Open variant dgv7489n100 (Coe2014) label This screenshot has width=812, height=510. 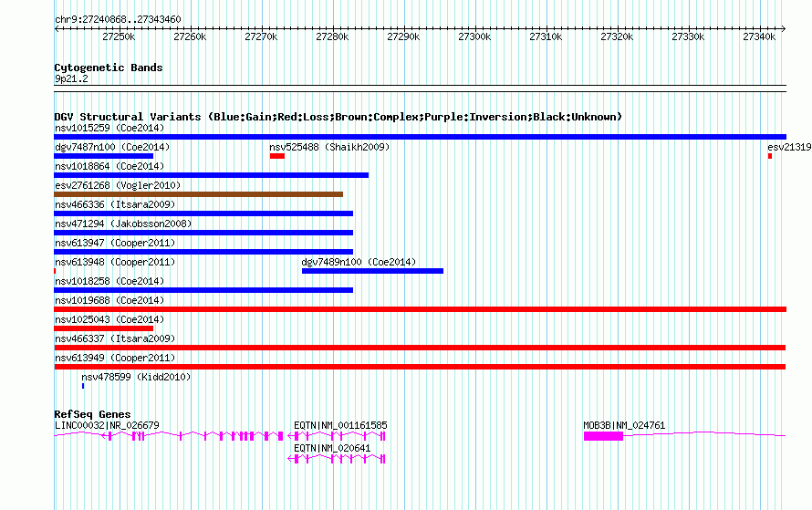tap(359, 262)
